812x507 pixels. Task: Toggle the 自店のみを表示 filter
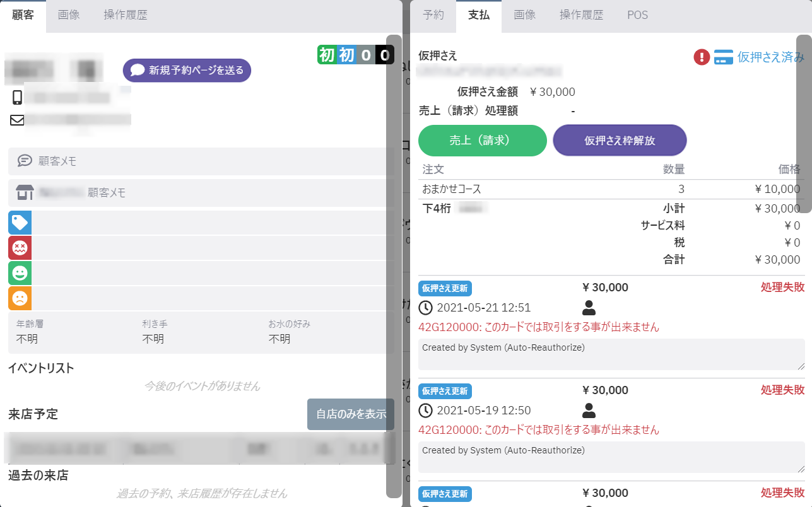coord(350,414)
